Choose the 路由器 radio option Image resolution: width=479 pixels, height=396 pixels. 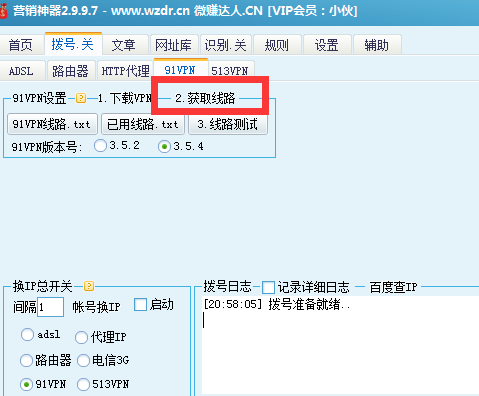(26, 360)
